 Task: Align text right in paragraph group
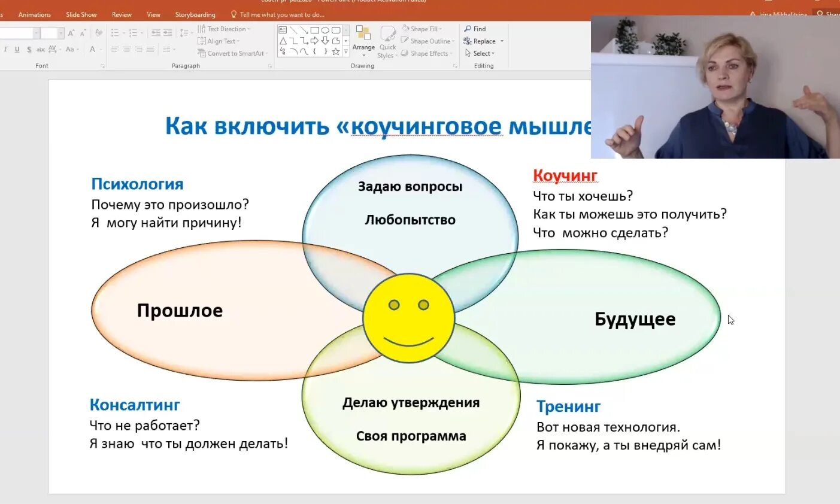[138, 49]
